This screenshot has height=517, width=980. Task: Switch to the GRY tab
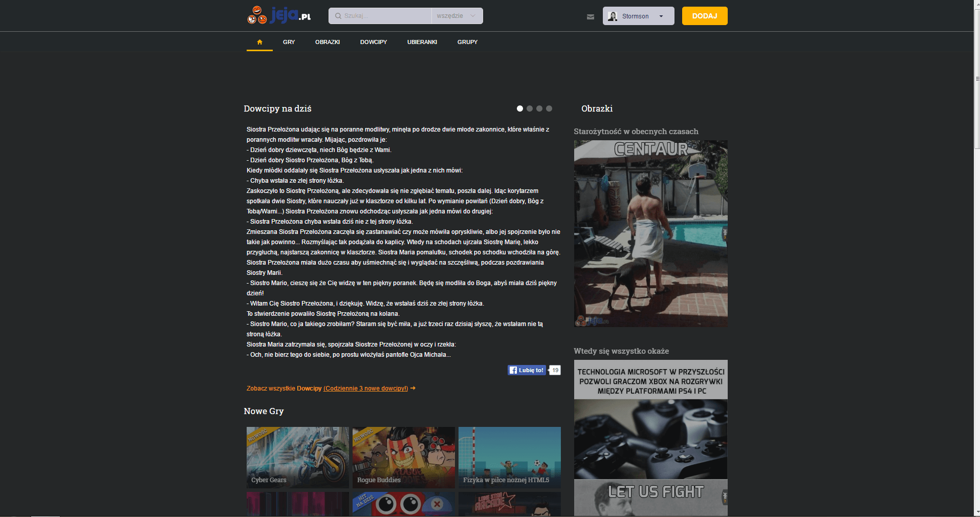(289, 42)
